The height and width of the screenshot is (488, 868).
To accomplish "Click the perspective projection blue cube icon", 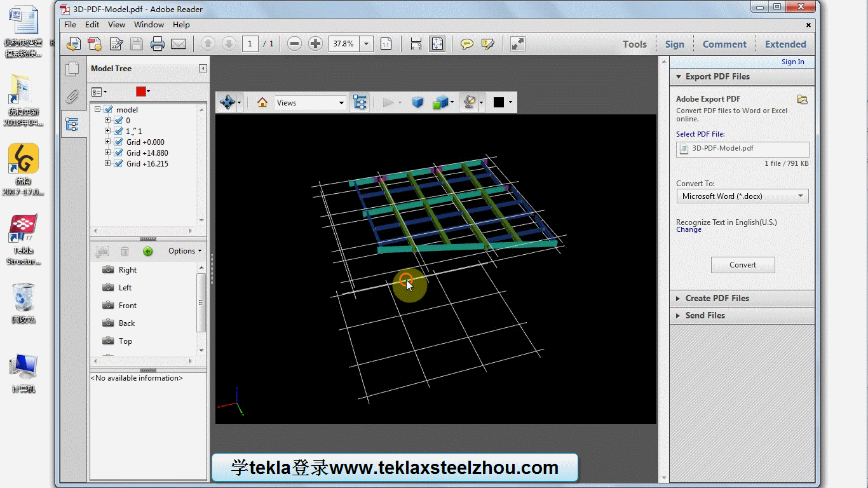I will pyautogui.click(x=417, y=102).
